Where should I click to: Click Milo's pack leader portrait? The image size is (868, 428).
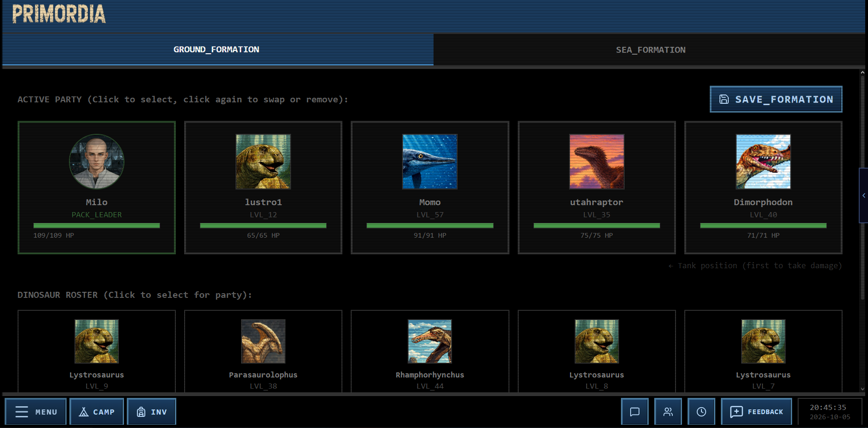[x=97, y=162]
